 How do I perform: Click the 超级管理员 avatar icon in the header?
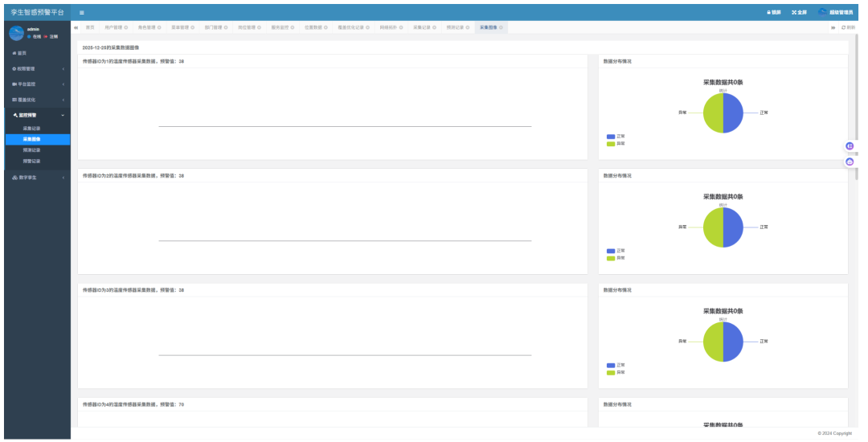823,12
